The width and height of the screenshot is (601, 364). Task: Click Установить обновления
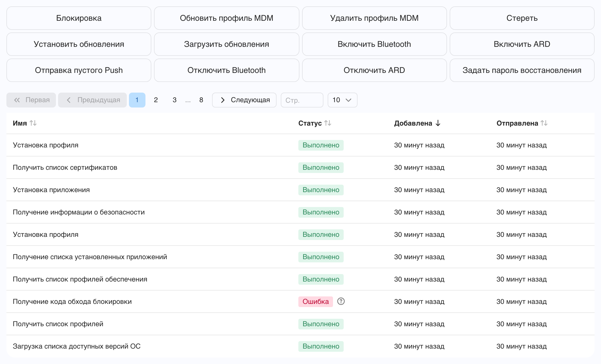click(79, 44)
